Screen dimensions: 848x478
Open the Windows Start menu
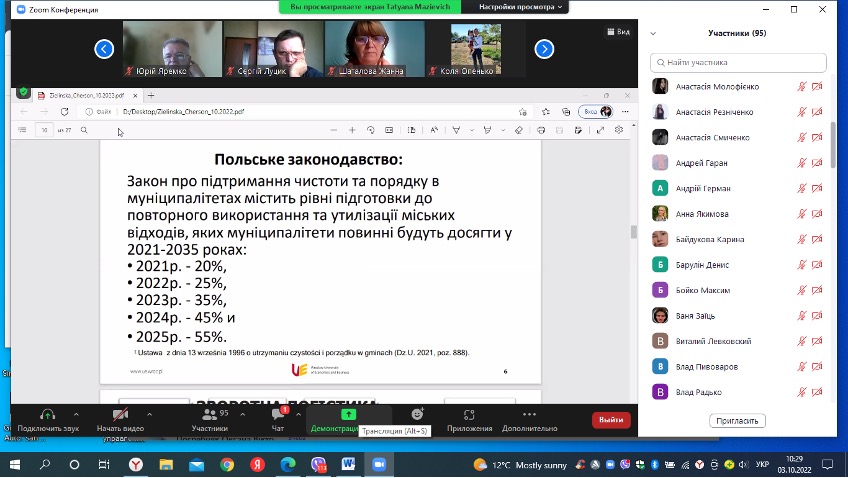click(x=15, y=464)
